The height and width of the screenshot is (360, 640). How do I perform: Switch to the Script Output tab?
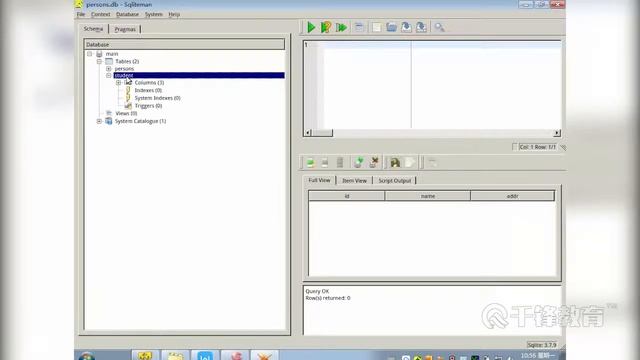395,180
